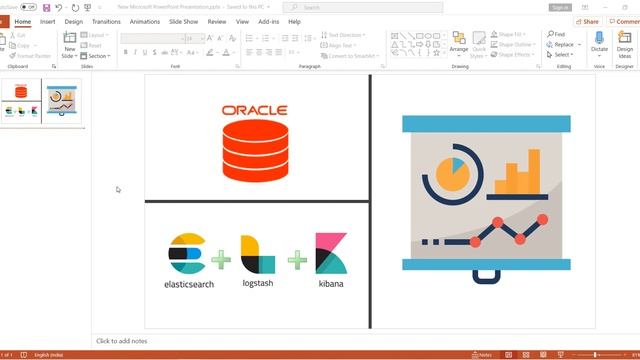This screenshot has width=640, height=360.
Task: Open the Help tab
Action: pyautogui.click(x=294, y=22)
